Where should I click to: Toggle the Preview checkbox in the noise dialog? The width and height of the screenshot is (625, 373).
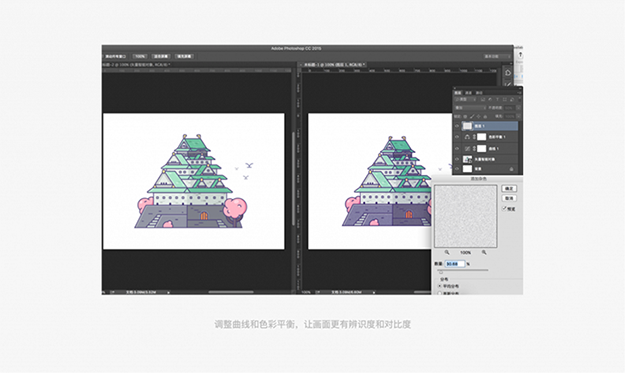504,208
